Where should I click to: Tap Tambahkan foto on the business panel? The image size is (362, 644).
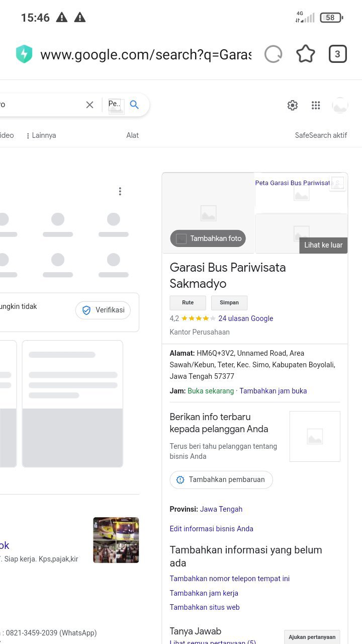(x=208, y=238)
